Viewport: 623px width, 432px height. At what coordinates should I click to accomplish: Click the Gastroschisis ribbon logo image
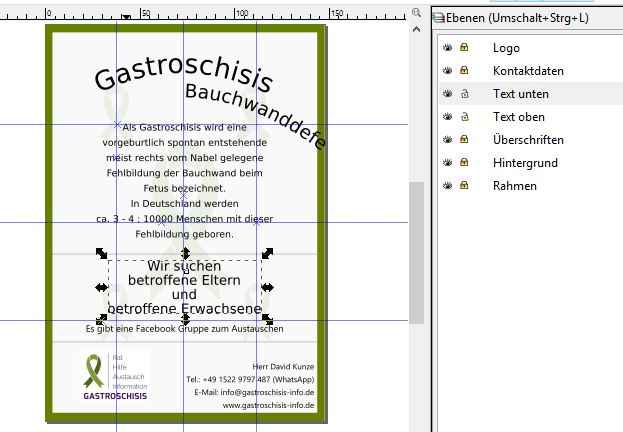tap(115, 376)
